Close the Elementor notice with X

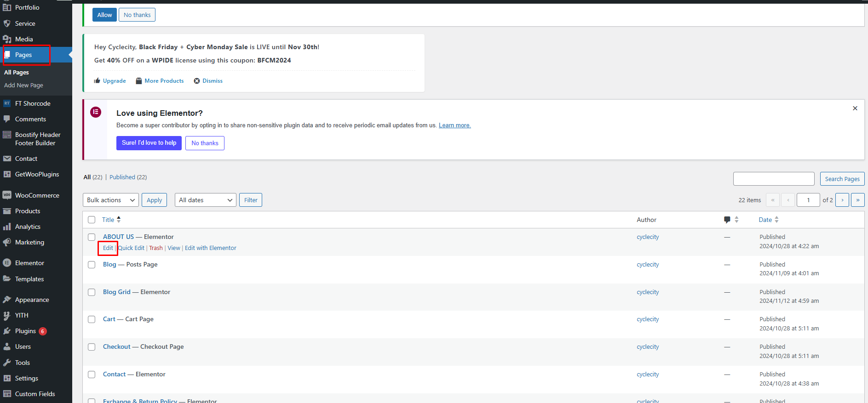pos(855,108)
